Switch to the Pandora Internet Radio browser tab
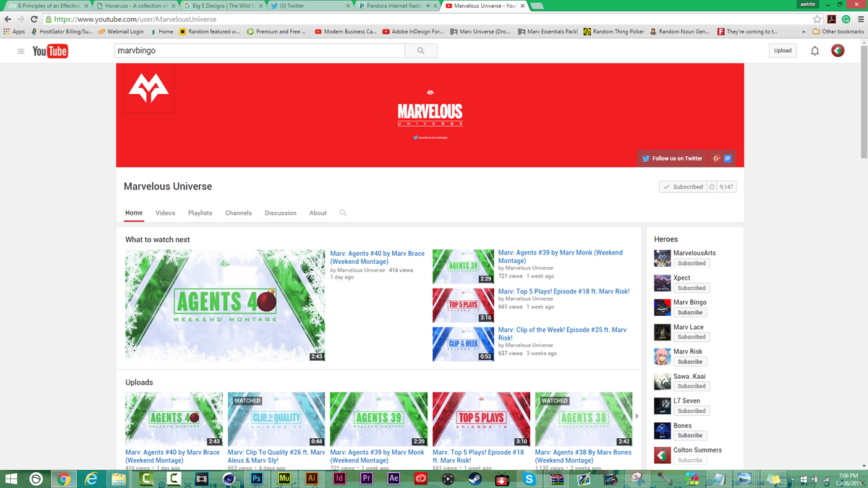 pyautogui.click(x=396, y=6)
